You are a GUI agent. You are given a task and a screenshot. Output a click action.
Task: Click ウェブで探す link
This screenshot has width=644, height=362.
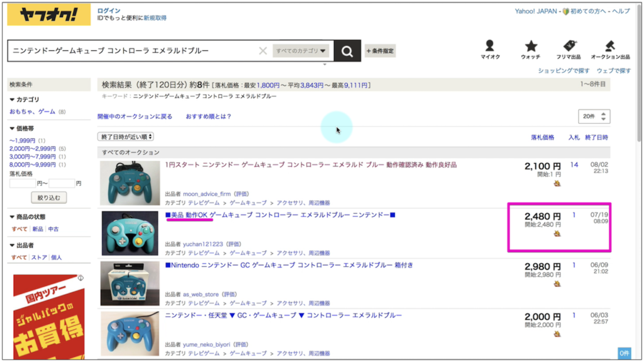(x=614, y=71)
